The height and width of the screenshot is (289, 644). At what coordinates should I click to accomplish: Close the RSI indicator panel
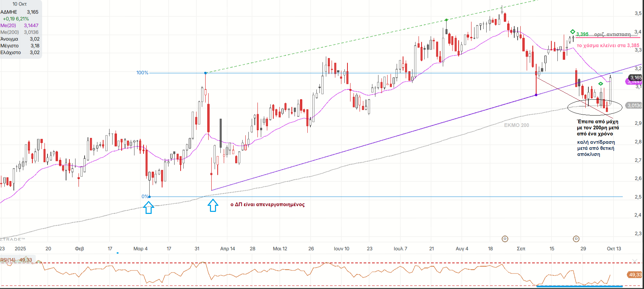point(635,261)
